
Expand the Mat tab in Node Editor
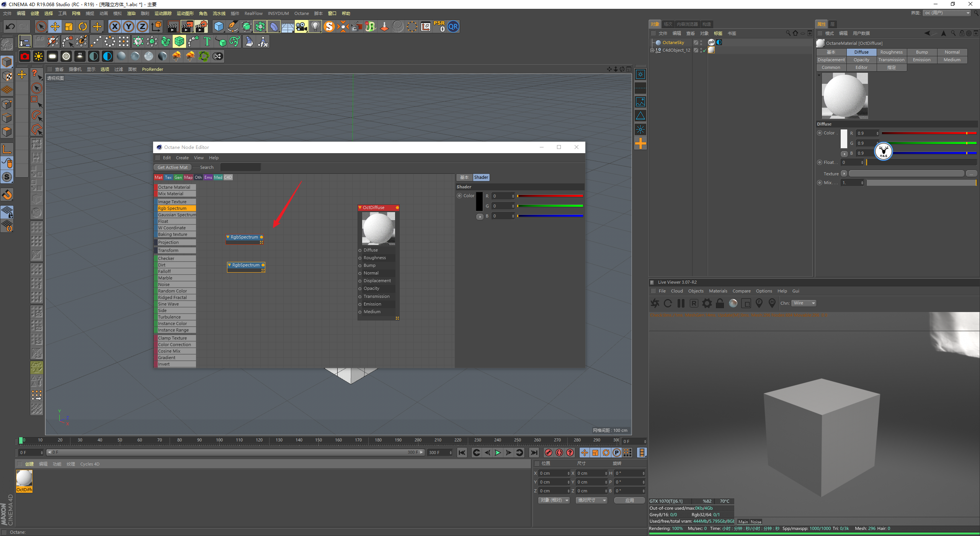pyautogui.click(x=160, y=176)
